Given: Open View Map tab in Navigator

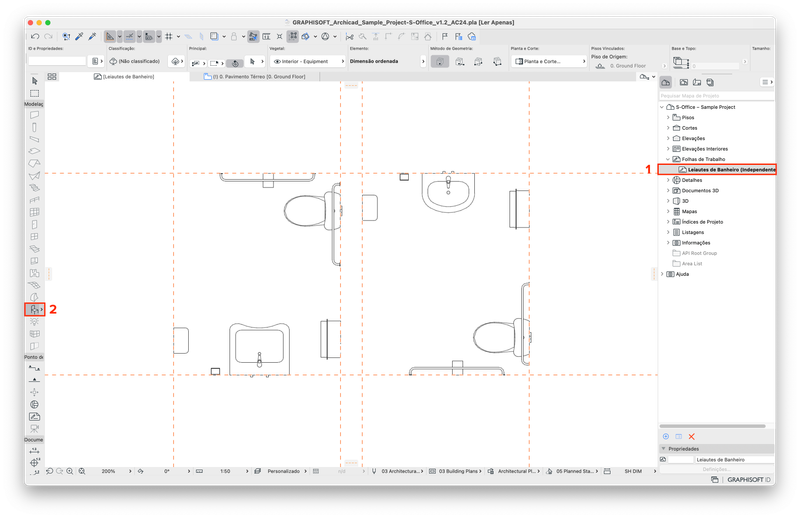Looking at the screenshot, I should [x=684, y=82].
